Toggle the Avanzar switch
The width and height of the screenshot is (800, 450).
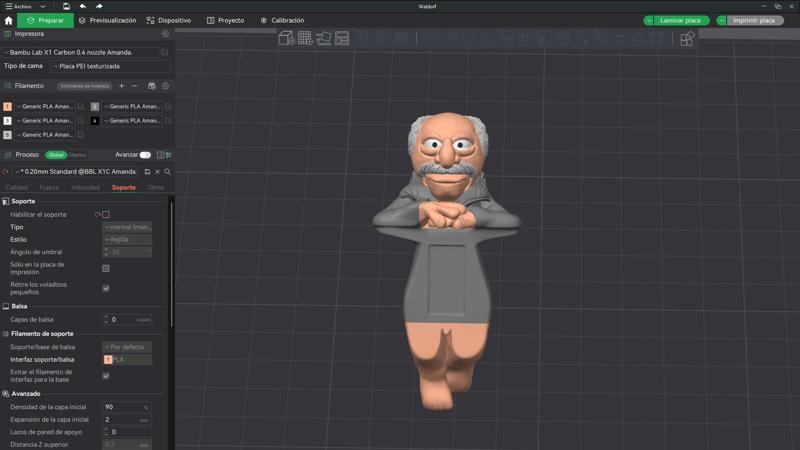pos(145,155)
